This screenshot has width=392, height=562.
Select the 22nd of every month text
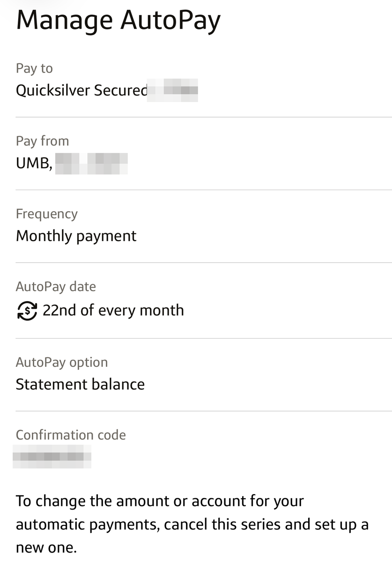click(113, 310)
